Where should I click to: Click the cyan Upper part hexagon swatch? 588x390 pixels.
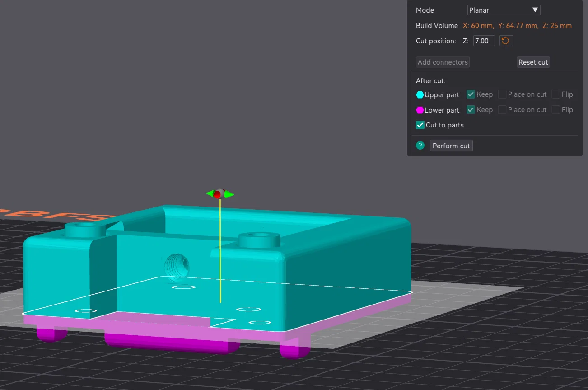(x=420, y=95)
